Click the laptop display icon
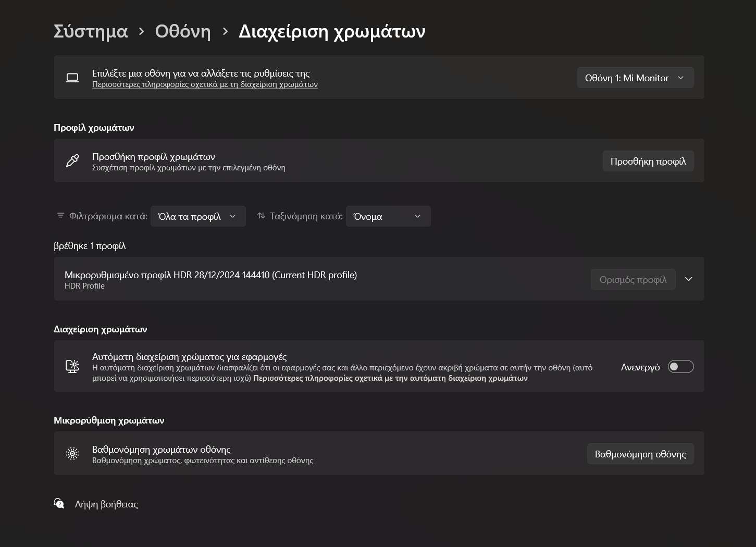756x547 pixels. (72, 78)
